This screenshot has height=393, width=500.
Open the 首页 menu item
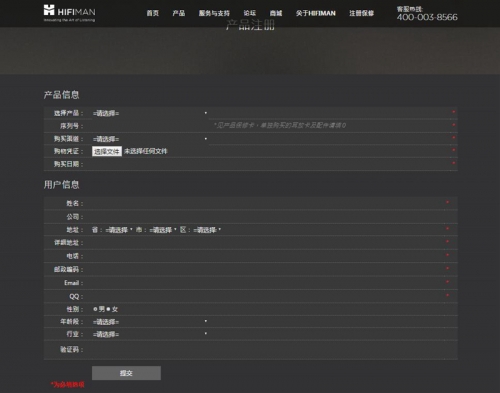(x=153, y=13)
